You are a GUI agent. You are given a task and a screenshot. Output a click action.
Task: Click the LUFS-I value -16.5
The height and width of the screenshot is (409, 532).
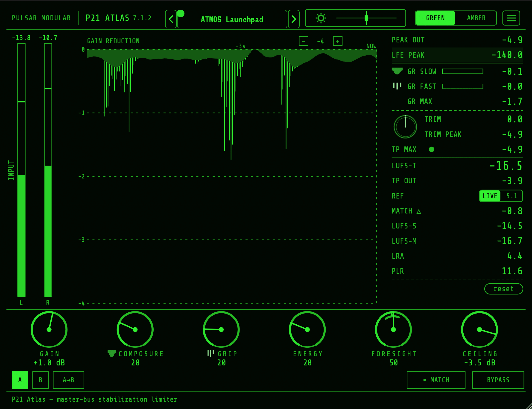[x=506, y=166]
